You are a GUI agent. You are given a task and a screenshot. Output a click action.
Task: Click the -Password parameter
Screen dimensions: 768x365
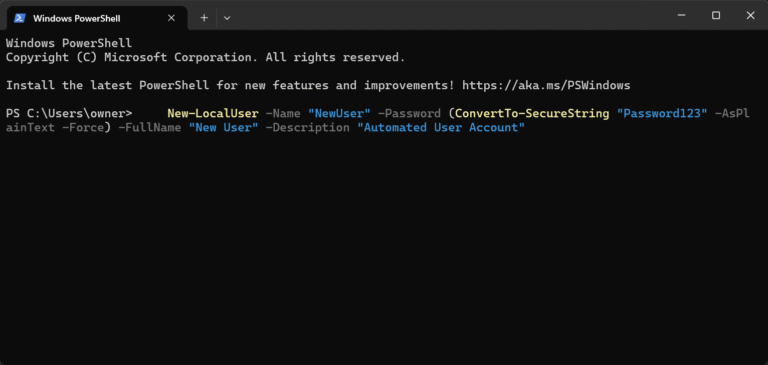click(409, 114)
